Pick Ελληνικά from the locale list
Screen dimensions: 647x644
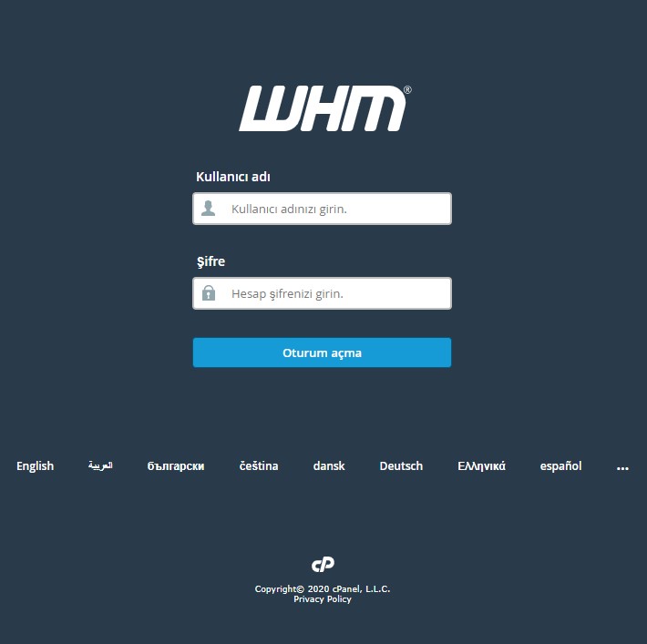tap(481, 465)
